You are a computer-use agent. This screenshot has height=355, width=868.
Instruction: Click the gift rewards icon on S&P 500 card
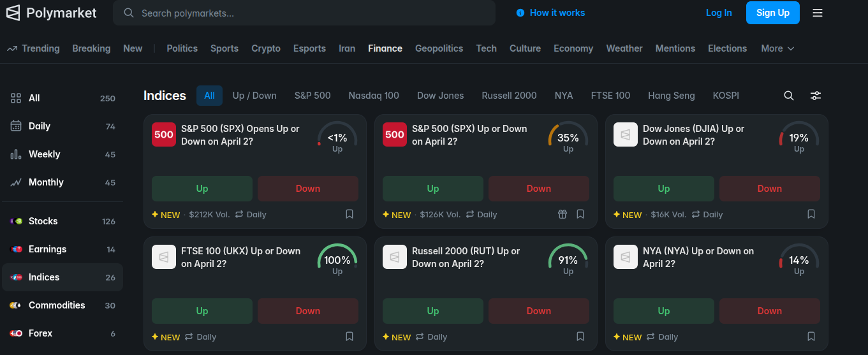point(563,214)
